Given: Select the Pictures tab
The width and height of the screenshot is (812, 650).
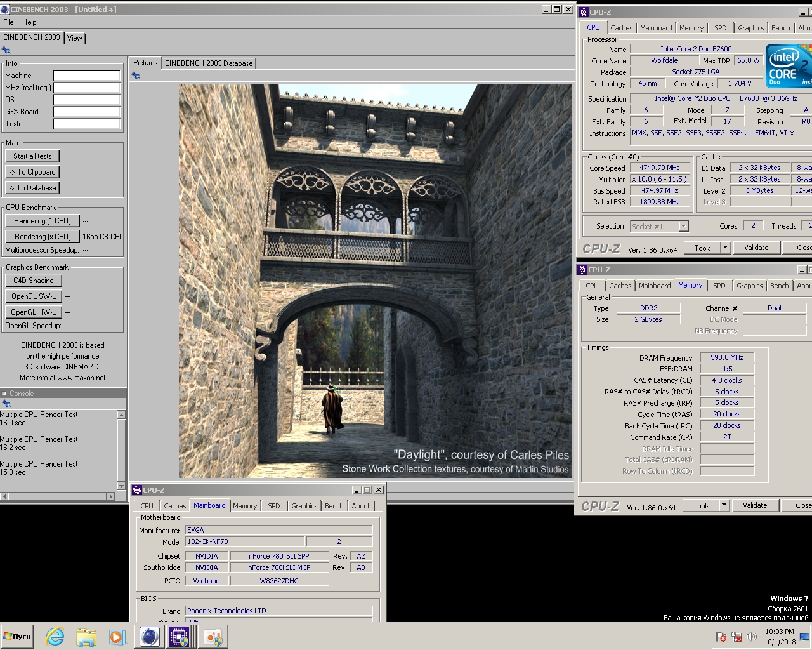Looking at the screenshot, I should [145, 63].
